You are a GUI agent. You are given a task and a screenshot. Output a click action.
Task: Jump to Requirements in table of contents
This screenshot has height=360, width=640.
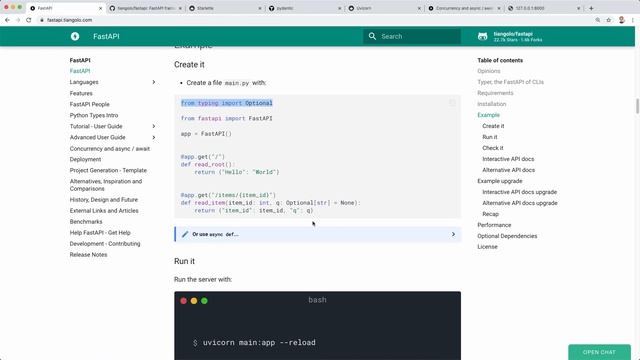pos(495,93)
